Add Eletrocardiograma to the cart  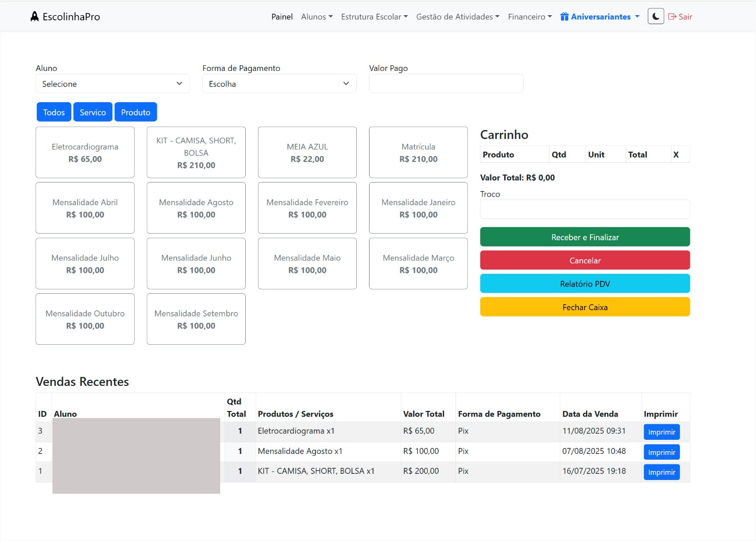point(85,152)
